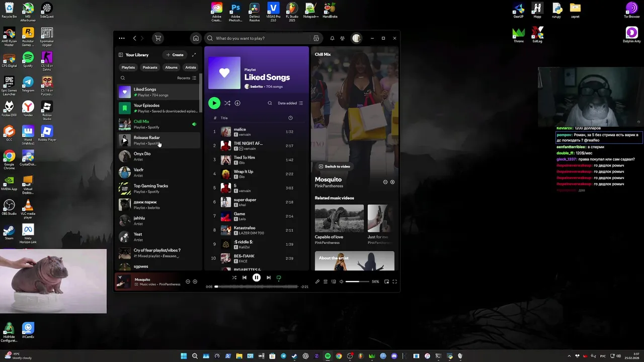Go to Spotify Home
The width and height of the screenshot is (644, 362).
pos(196,38)
